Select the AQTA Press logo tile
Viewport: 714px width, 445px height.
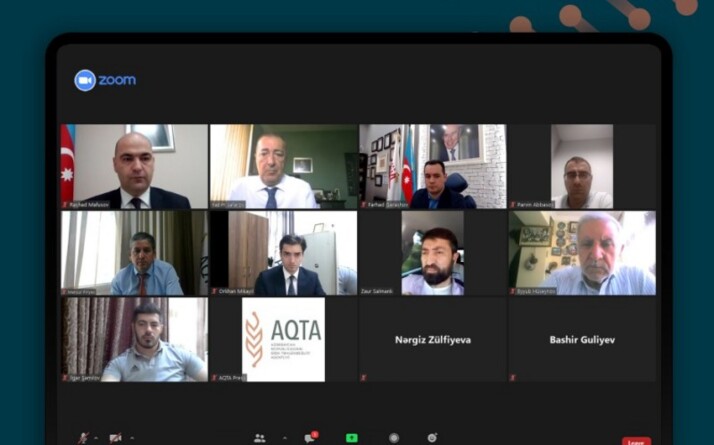[x=283, y=339]
